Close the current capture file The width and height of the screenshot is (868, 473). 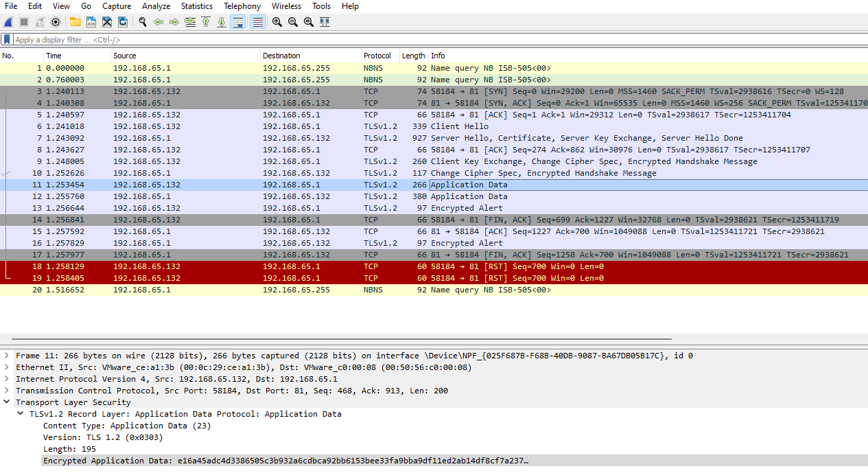point(107,22)
